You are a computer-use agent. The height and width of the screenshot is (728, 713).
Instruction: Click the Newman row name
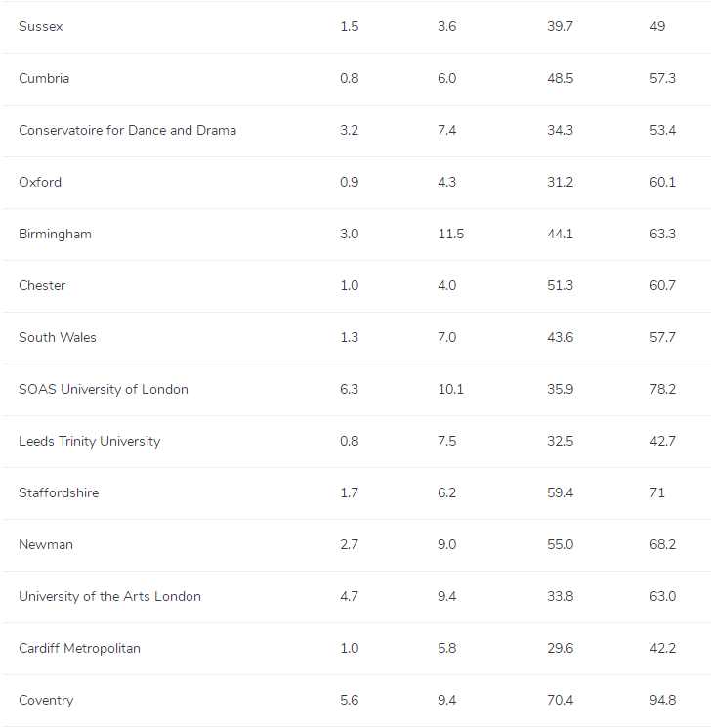(46, 545)
